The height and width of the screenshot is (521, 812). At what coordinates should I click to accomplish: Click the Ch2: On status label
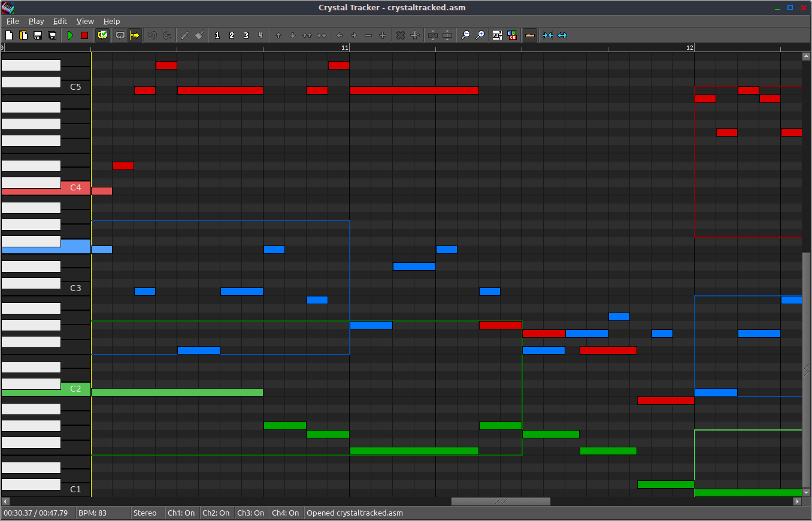click(x=216, y=513)
